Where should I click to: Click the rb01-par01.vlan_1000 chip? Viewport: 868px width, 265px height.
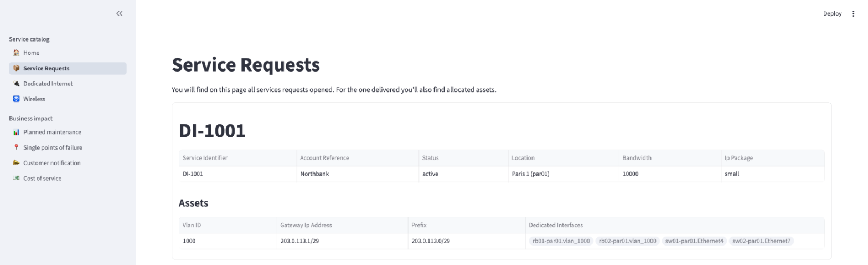point(561,241)
